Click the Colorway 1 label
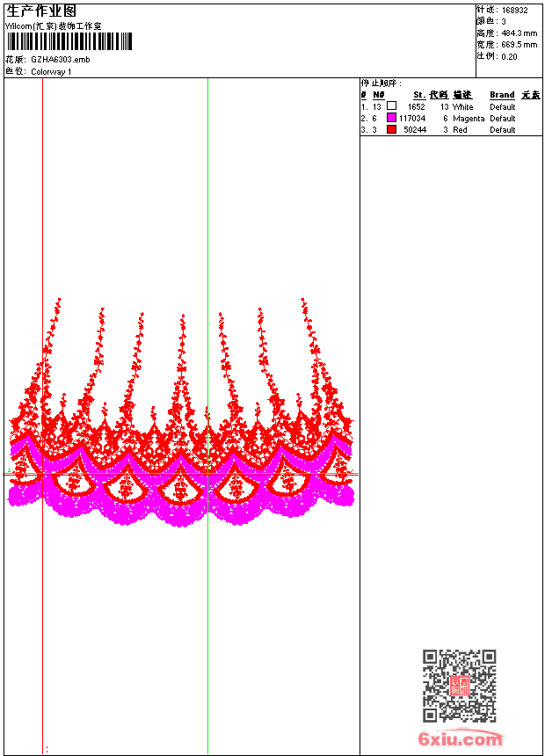This screenshot has height=756, width=545. (51, 72)
